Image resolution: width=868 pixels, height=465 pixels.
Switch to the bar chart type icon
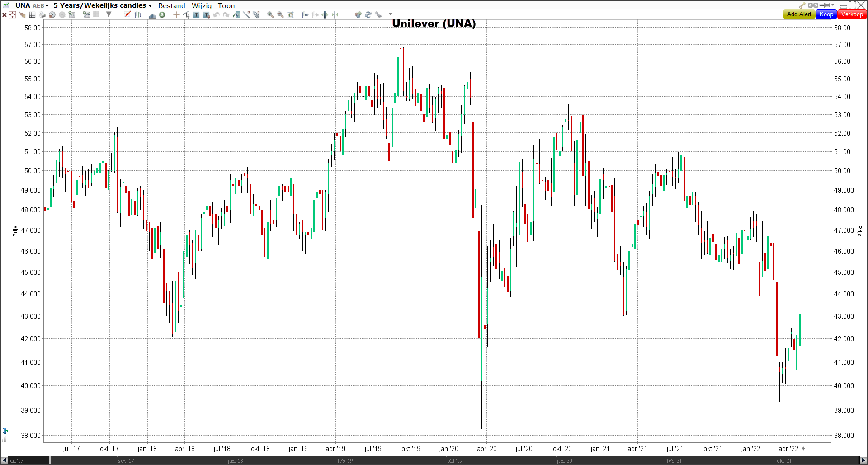point(138,15)
